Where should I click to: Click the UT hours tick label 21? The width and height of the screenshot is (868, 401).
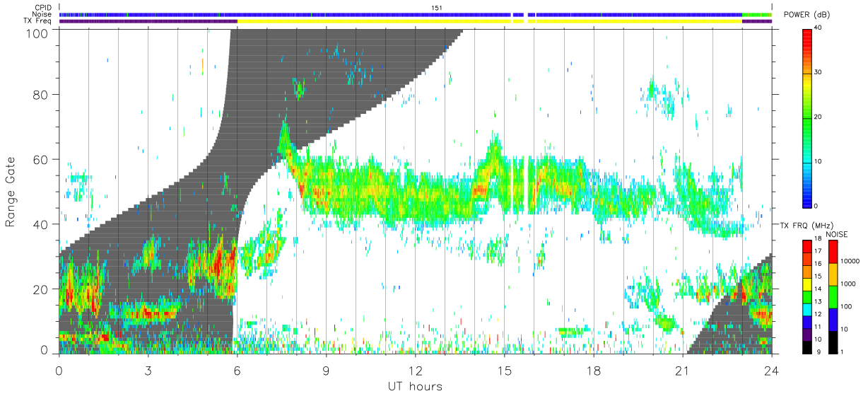[x=683, y=369]
